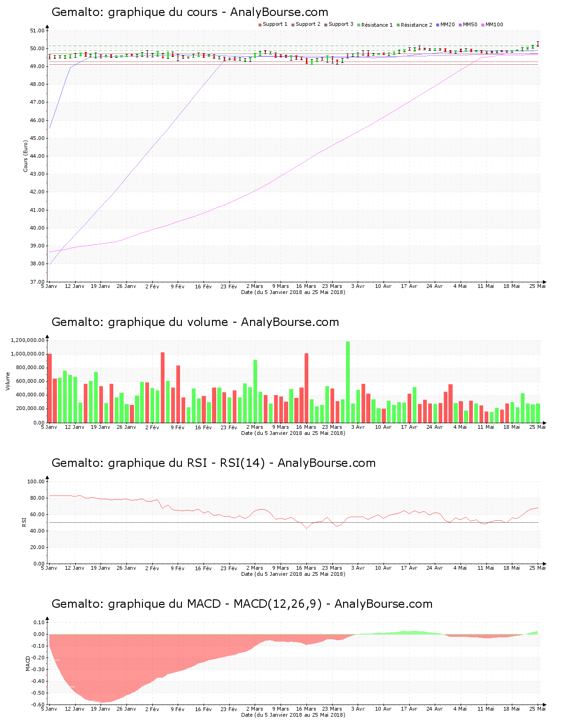Click the Résistance 2 green legend square
Viewport: 564px width, 728px height.
398,25
